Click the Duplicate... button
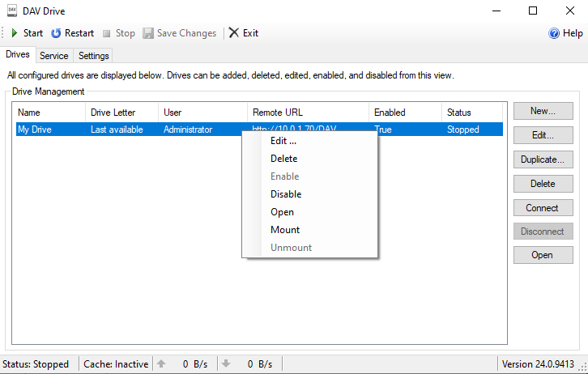 coord(543,159)
